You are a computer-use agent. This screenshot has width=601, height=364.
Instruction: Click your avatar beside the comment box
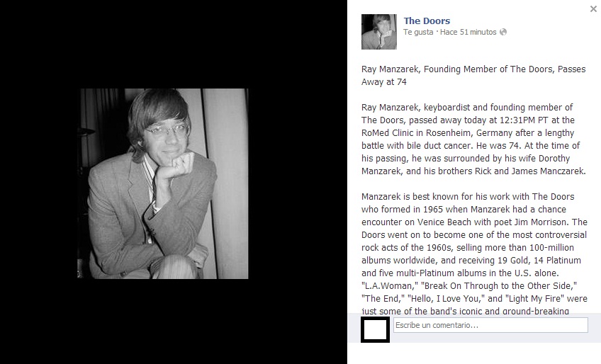click(x=375, y=329)
